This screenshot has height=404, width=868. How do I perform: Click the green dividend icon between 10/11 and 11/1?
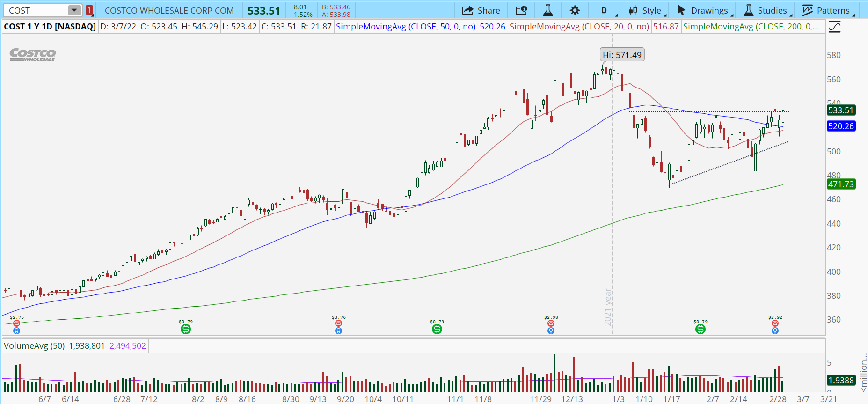point(437,329)
